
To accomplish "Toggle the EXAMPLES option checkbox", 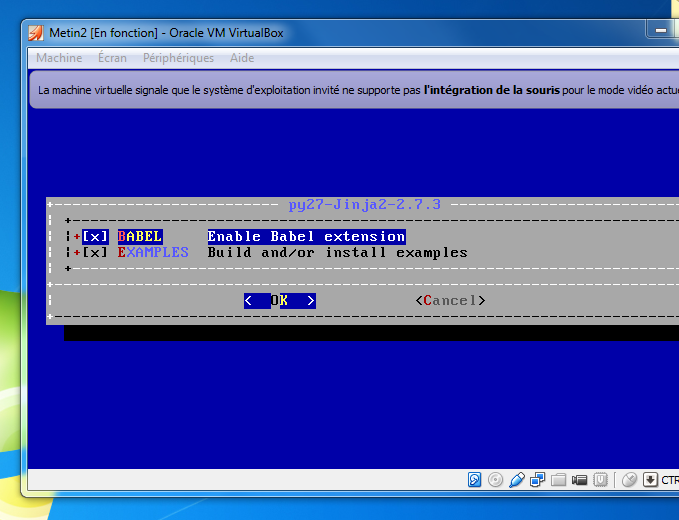I will click(95, 252).
